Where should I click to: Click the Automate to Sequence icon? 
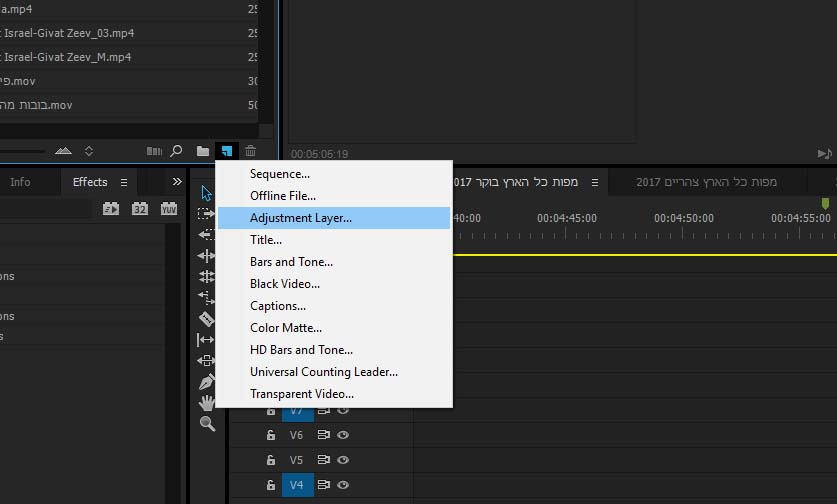(154, 152)
